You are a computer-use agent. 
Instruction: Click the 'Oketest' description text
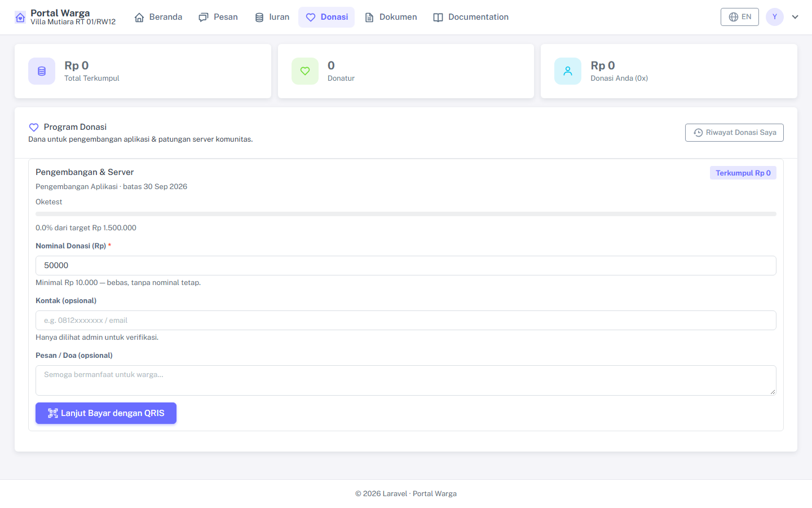49,202
